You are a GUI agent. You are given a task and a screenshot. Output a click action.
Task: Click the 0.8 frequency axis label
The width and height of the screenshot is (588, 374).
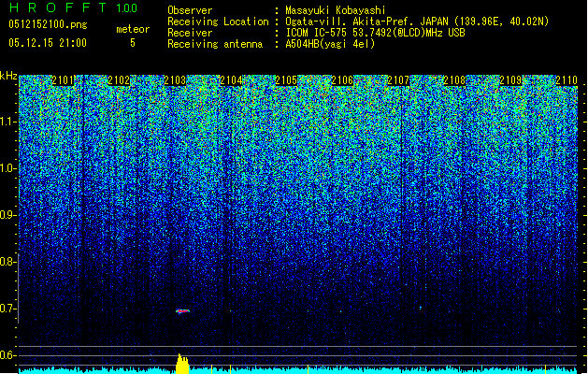pos(7,262)
